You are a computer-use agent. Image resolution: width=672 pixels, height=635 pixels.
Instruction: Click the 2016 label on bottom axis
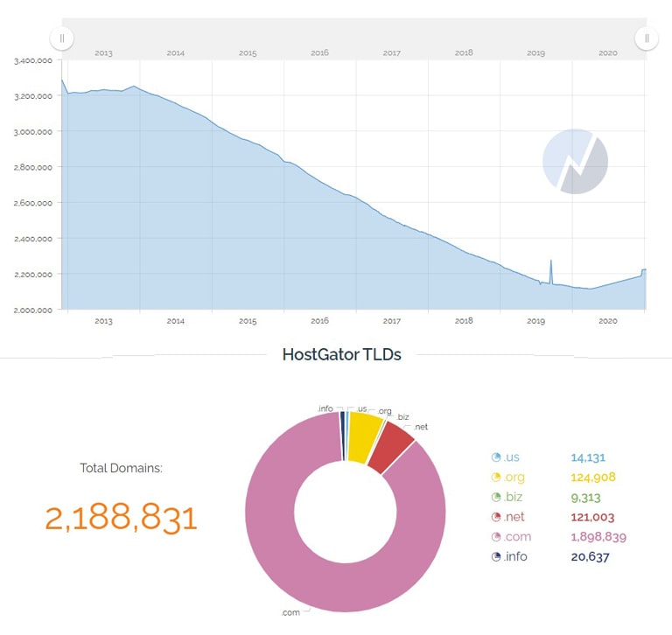[x=319, y=321]
